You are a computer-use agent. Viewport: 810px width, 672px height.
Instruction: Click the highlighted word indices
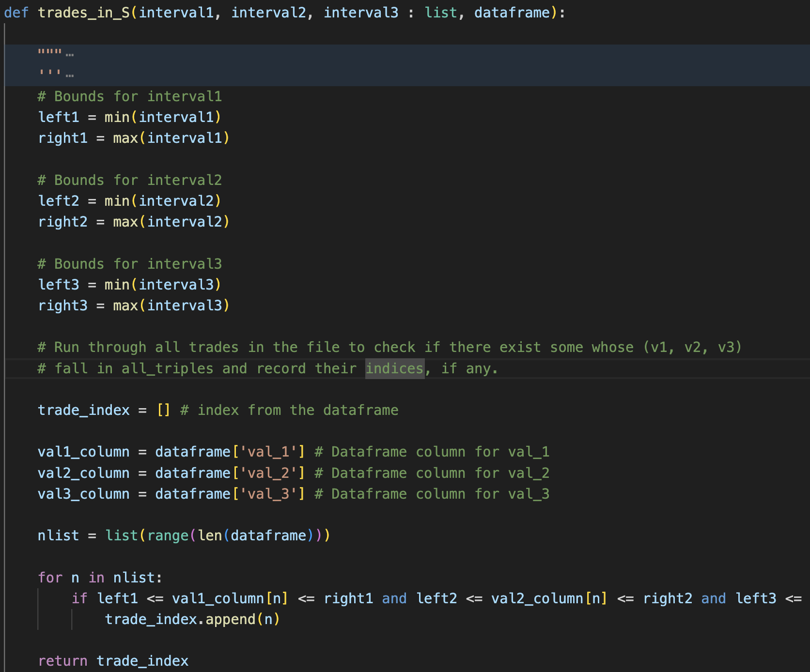tap(394, 368)
